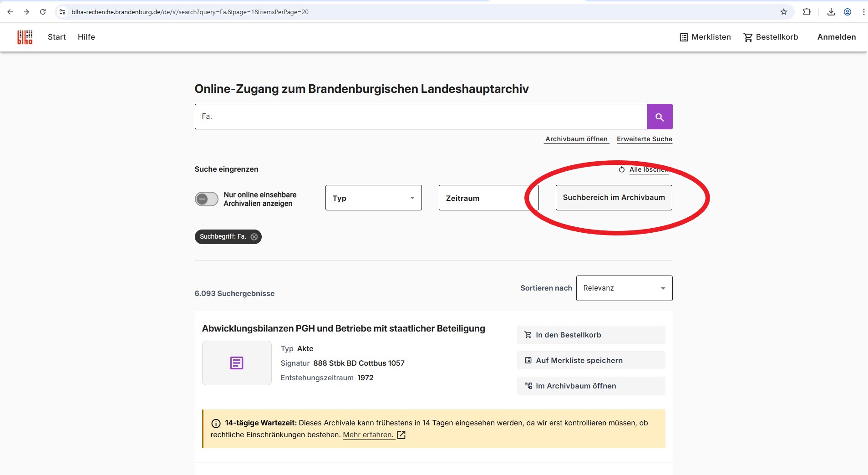Open 'Mehr erfahren' external link icon
868x475 pixels.
[400, 435]
